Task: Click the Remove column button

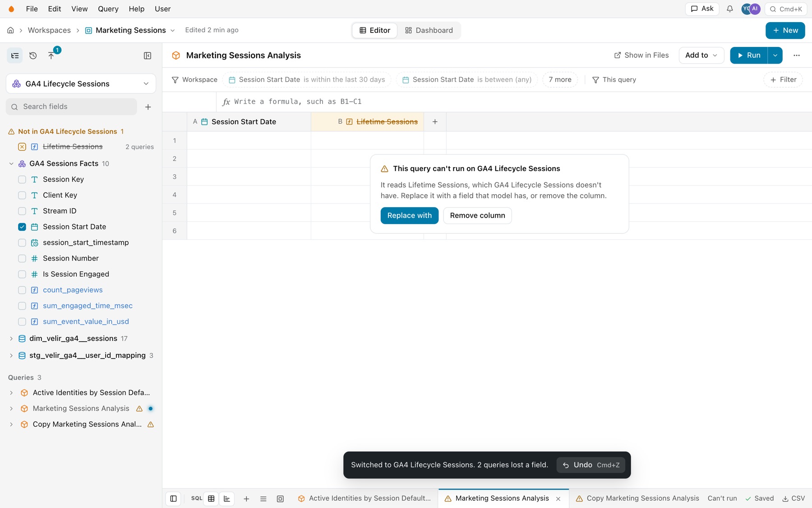Action: (x=477, y=215)
